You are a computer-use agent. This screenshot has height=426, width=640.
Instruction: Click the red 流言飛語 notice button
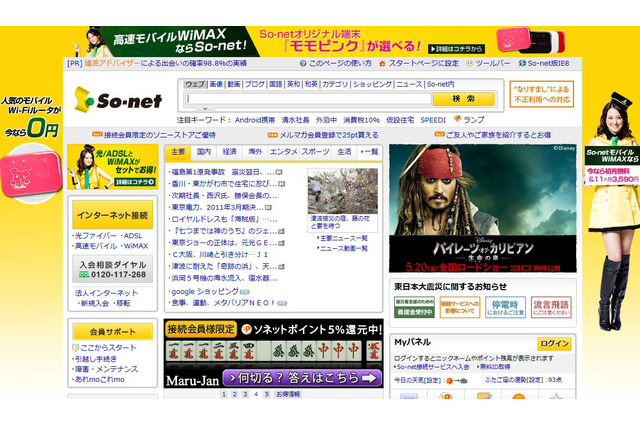[551, 307]
